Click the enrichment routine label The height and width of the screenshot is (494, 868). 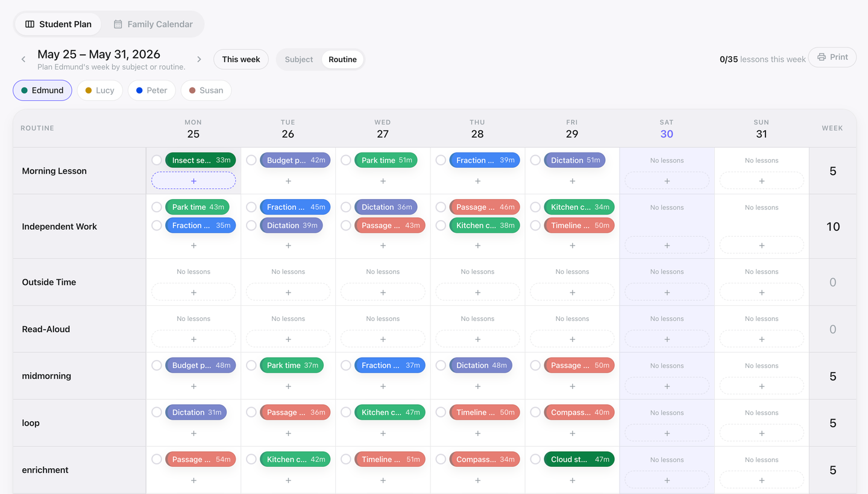(45, 470)
